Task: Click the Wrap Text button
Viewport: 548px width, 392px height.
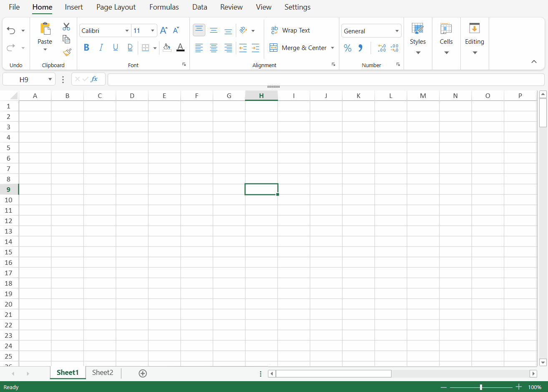Action: [x=290, y=30]
